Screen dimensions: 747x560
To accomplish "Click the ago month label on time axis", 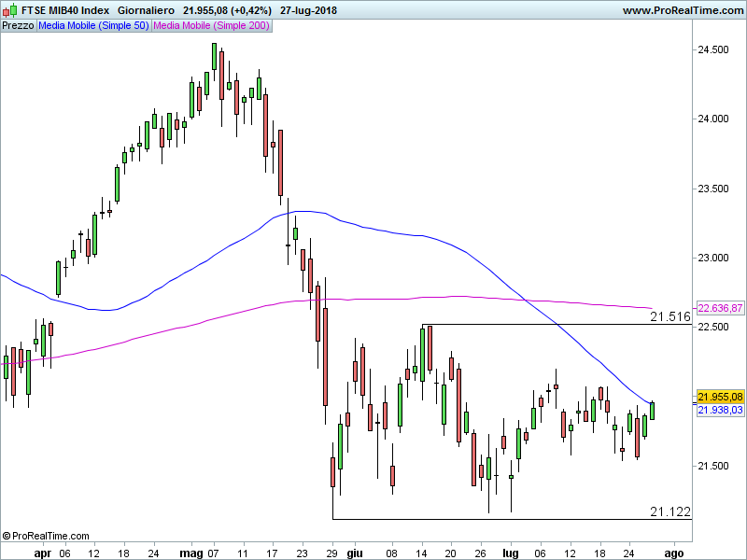I will pos(673,553).
